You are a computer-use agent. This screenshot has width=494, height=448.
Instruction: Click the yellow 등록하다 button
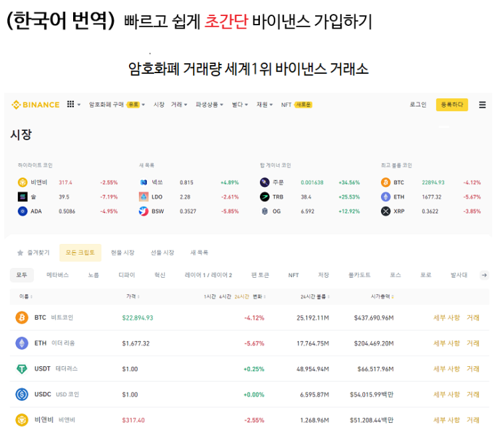click(x=452, y=105)
